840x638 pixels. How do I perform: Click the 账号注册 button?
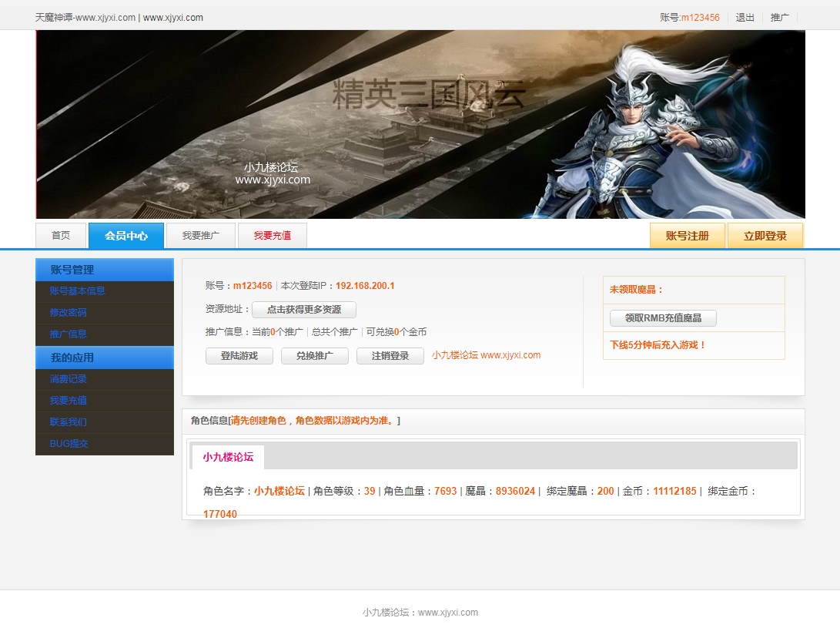[x=687, y=236]
